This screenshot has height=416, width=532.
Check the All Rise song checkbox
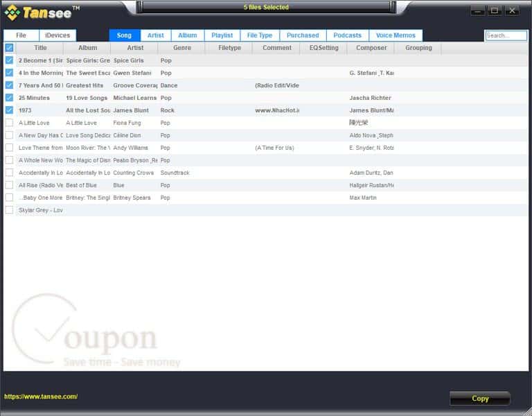[9, 185]
